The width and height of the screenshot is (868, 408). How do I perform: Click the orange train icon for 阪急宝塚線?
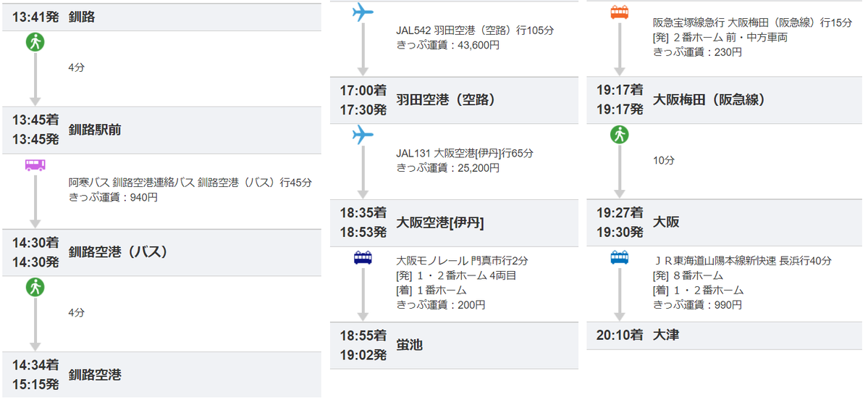pyautogui.click(x=620, y=12)
